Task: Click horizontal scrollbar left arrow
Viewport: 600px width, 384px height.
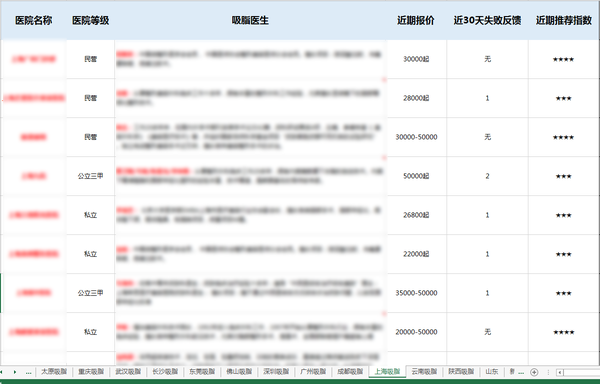Action: click(560, 372)
